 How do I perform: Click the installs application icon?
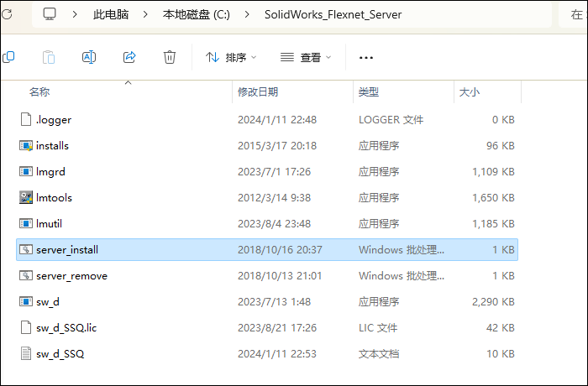[x=26, y=145]
